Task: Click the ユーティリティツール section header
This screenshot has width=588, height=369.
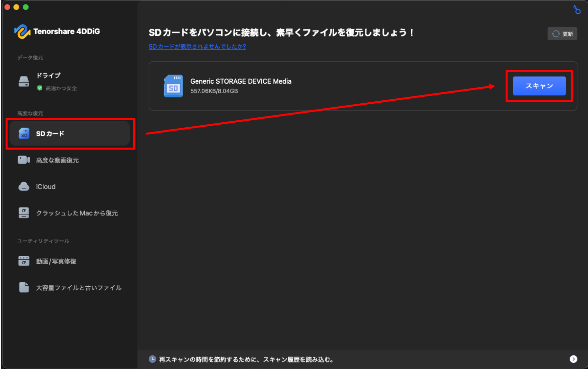Action: pyautogui.click(x=43, y=241)
